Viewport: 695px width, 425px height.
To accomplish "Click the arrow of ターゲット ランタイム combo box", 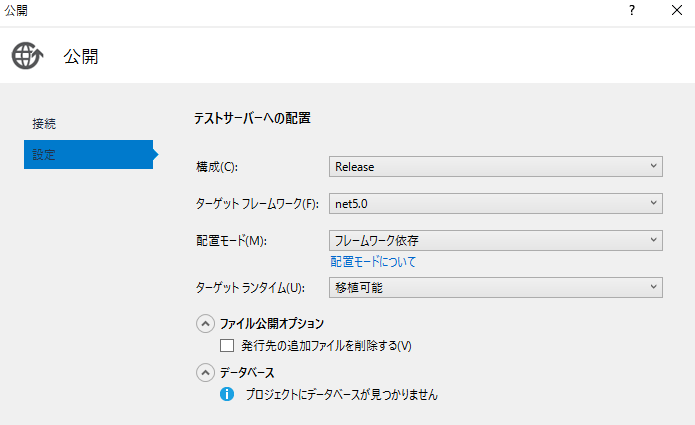I will click(653, 287).
